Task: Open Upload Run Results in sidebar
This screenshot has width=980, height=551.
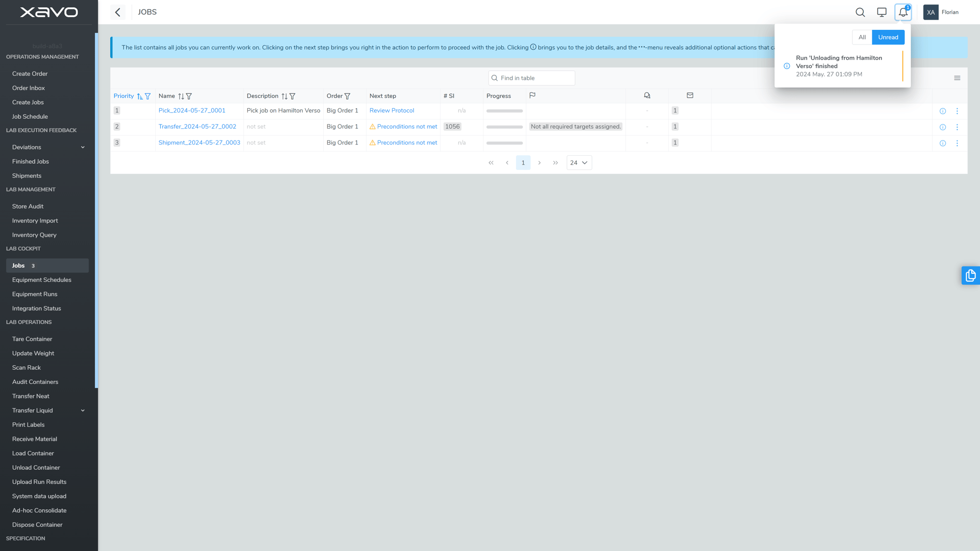Action: point(39,482)
